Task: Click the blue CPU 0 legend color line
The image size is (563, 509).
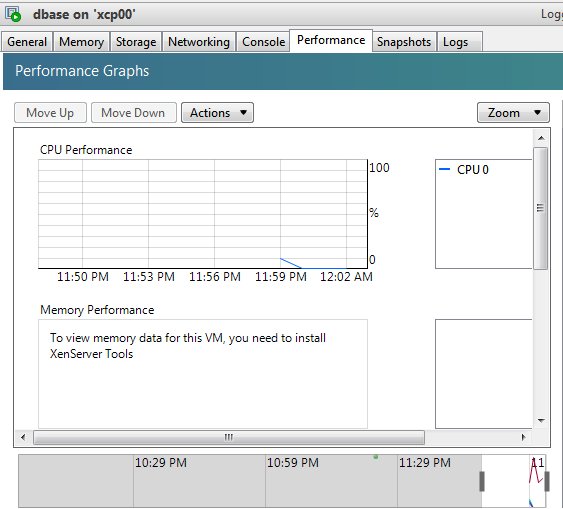Action: click(x=445, y=169)
